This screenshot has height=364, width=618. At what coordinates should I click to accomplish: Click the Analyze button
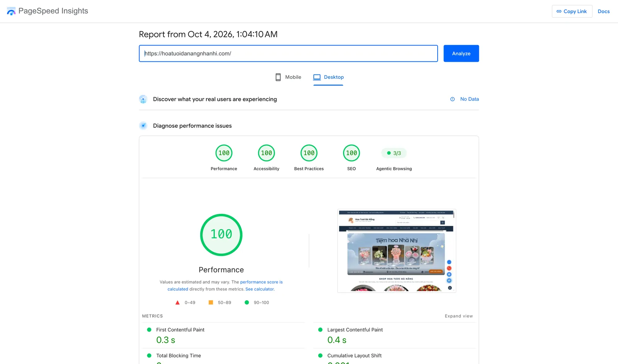pos(461,53)
